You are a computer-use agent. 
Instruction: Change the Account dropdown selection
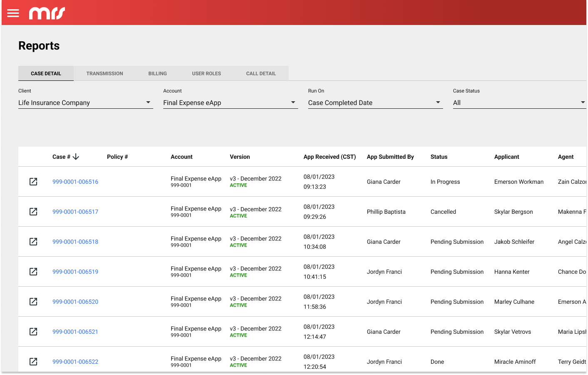pyautogui.click(x=230, y=102)
